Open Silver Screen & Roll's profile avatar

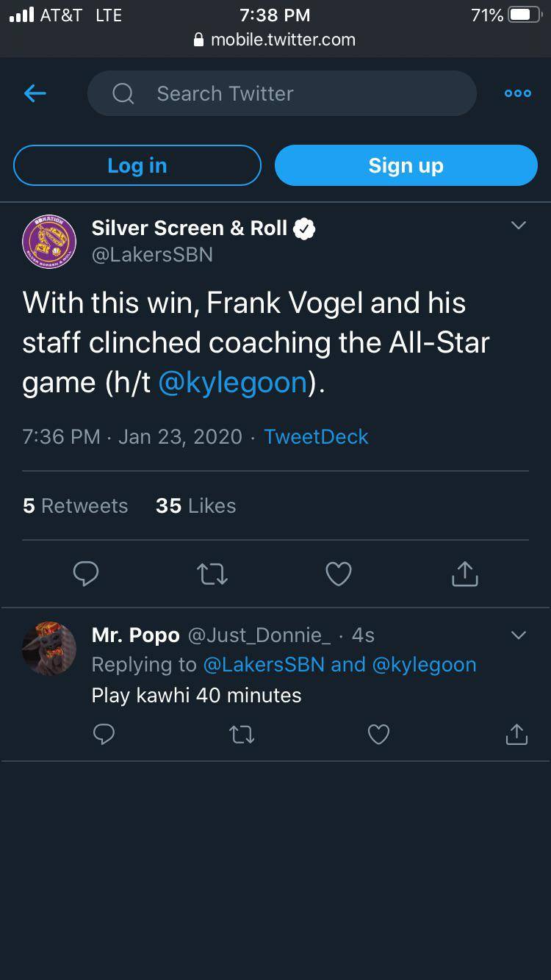49,241
